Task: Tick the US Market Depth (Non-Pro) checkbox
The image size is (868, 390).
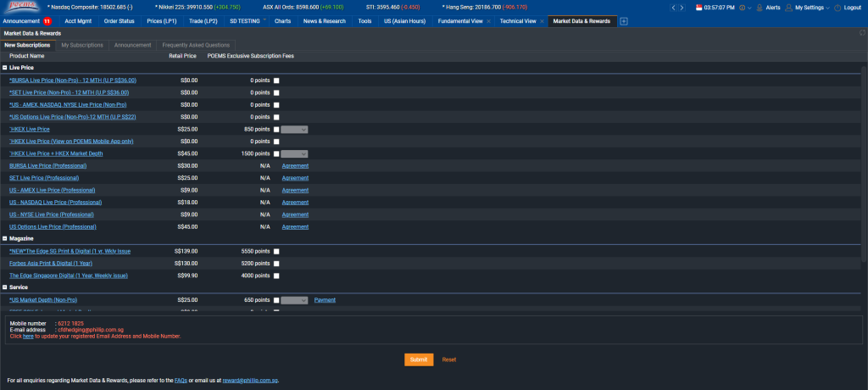Action: (x=276, y=299)
